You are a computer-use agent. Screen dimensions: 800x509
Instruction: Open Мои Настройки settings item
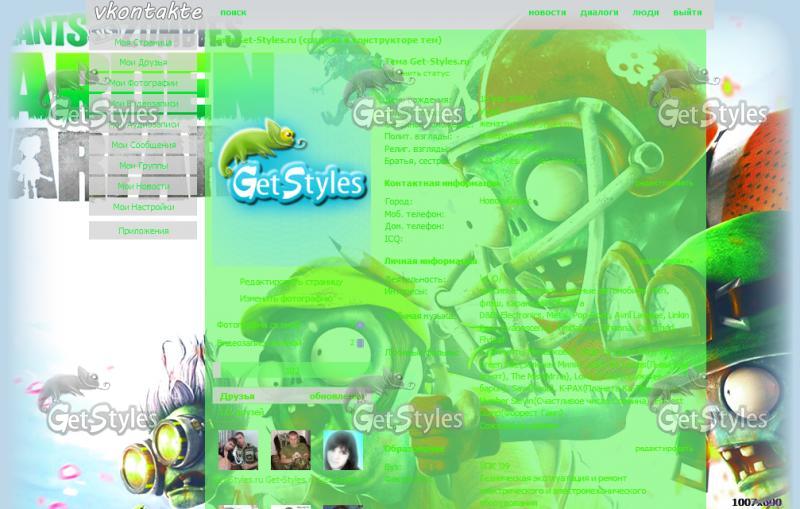[x=143, y=207]
